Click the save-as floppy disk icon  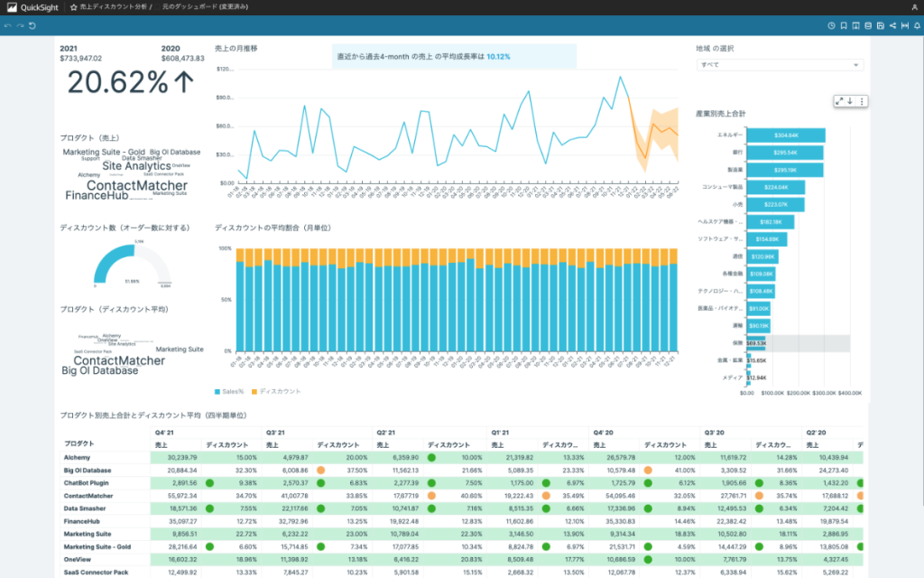[x=881, y=26]
